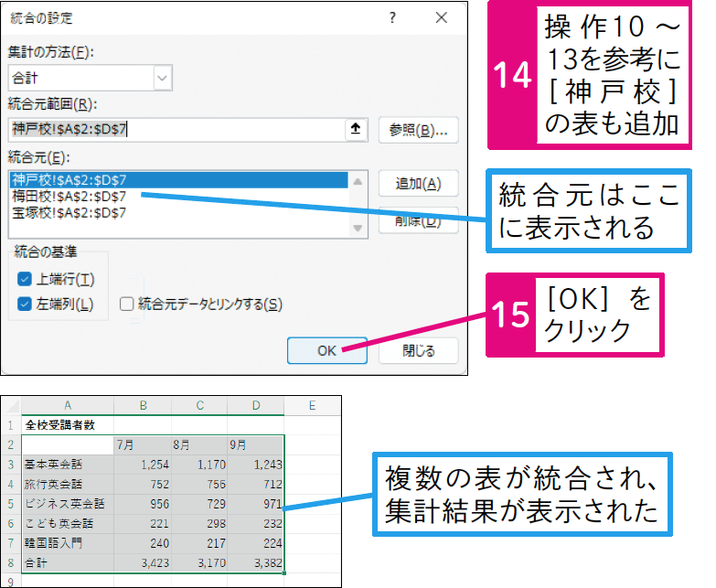Viewport: 716px width, 588px height.
Task: Select 梅田校!$A$2:$D$7 in 統合元 list
Action: 179,197
